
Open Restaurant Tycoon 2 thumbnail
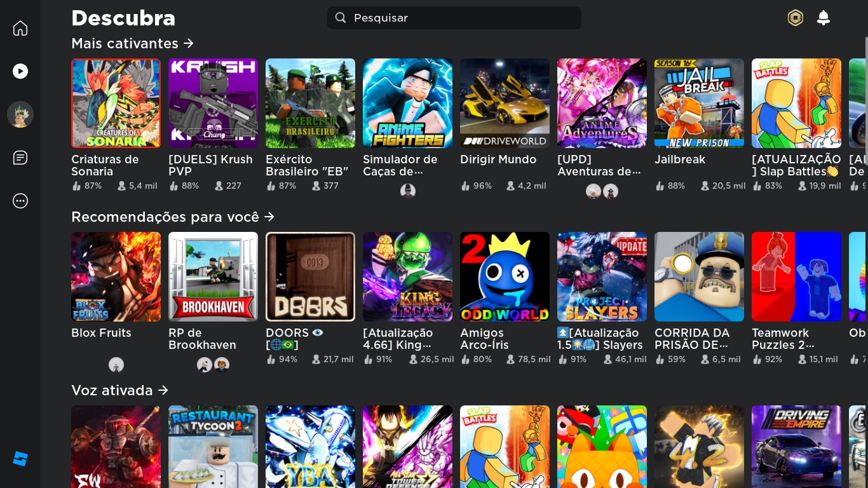pos(213,447)
